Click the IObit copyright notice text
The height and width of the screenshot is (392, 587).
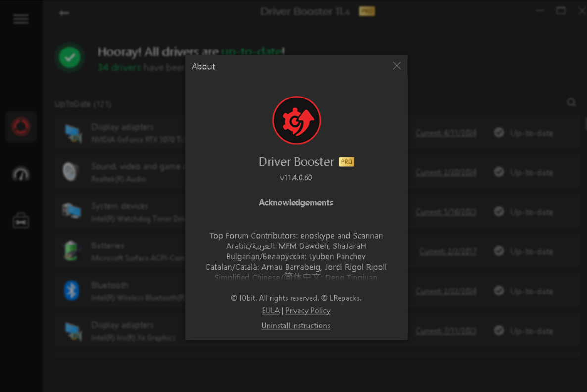(296, 298)
